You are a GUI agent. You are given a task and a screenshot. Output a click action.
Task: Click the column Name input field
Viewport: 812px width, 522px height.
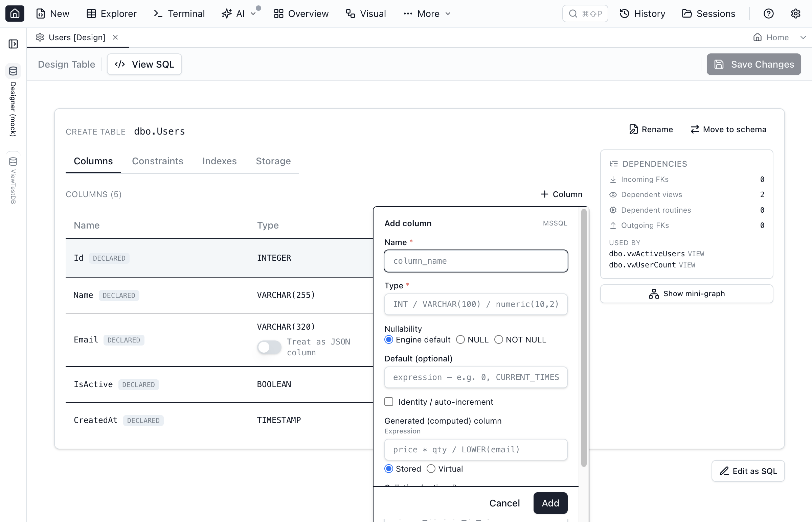coord(476,261)
